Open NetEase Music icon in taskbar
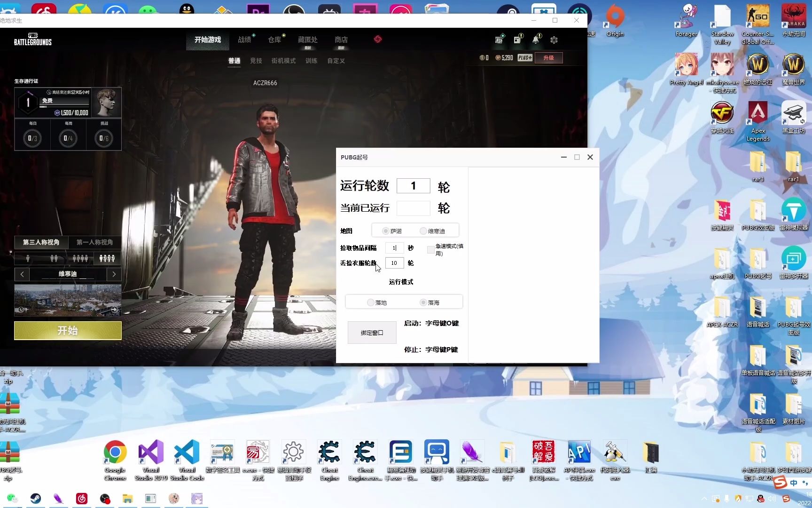This screenshot has width=812, height=508. 82,499
